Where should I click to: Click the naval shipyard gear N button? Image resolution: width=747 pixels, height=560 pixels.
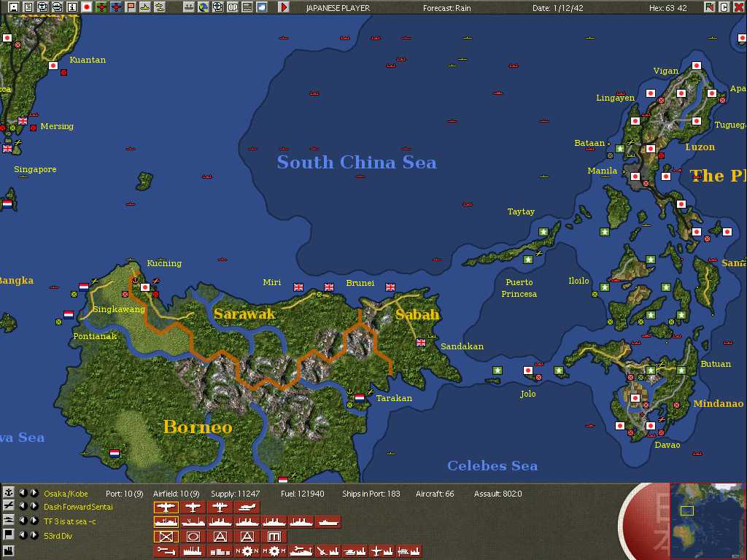click(x=247, y=551)
